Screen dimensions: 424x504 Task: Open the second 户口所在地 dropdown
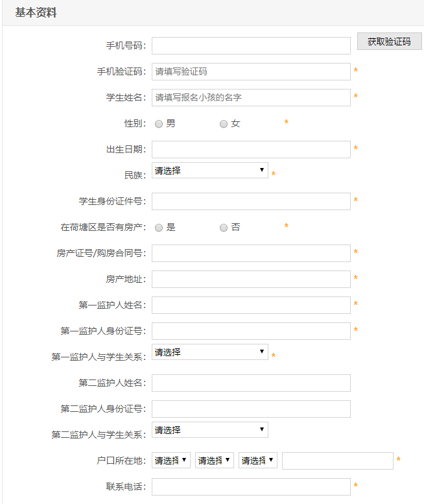(x=215, y=461)
